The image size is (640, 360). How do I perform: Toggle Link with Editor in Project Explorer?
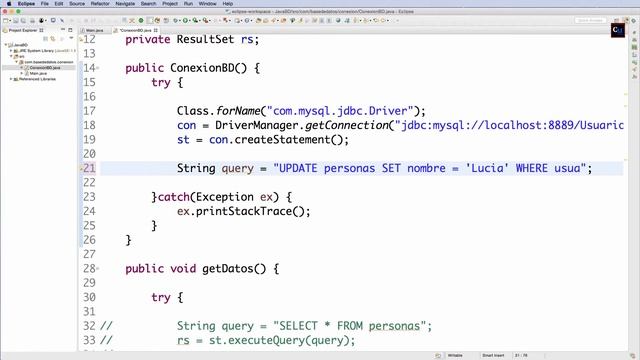point(53,38)
